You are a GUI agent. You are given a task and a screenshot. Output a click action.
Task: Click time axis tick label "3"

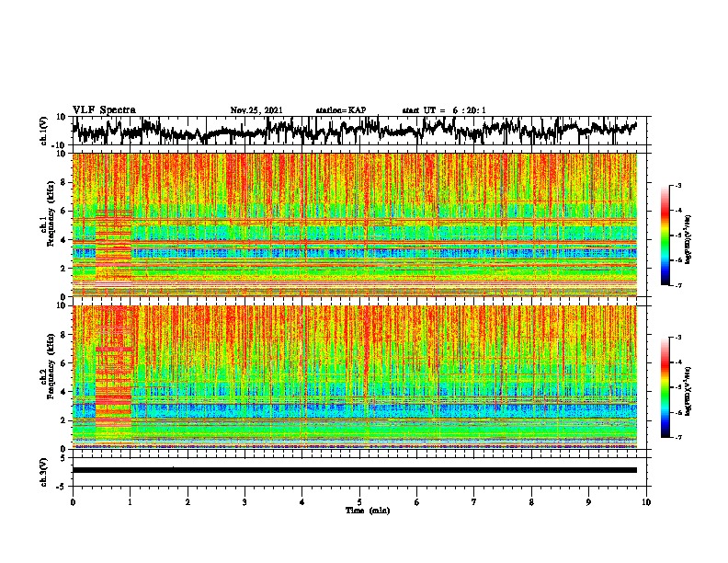(245, 502)
